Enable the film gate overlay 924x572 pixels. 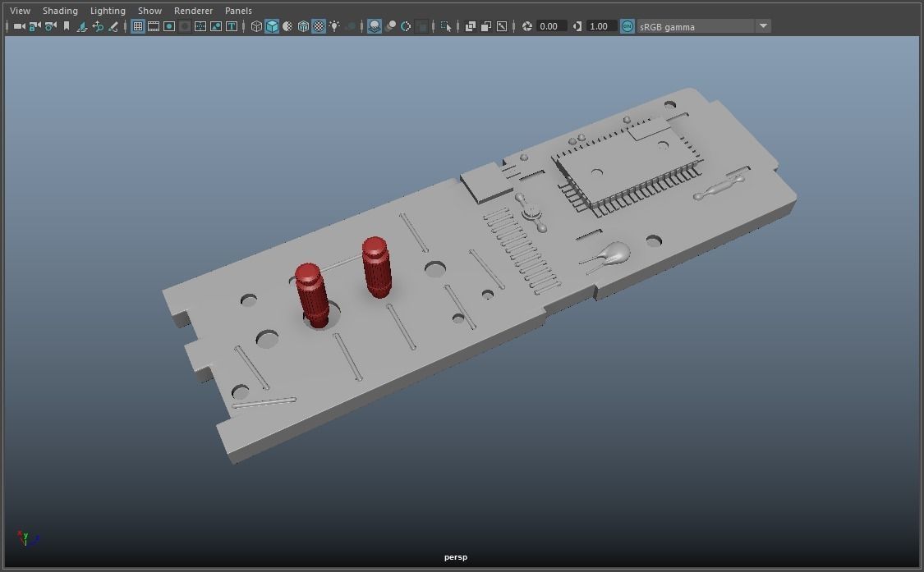pos(154,26)
